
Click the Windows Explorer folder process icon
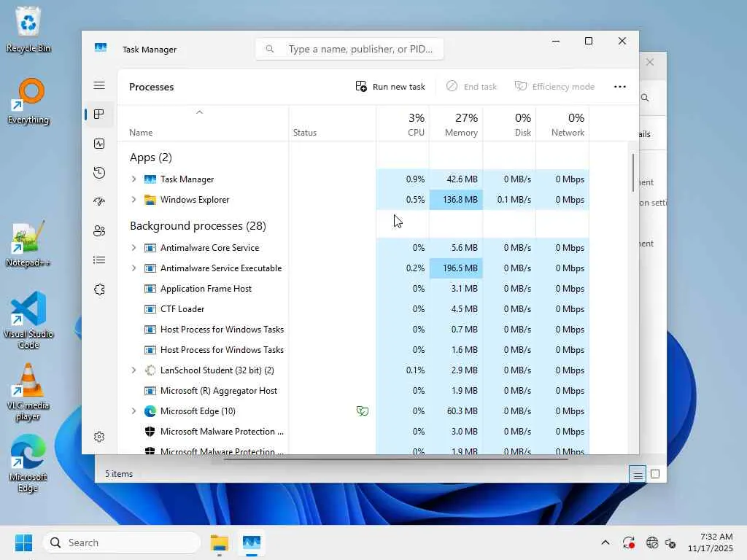(150, 200)
